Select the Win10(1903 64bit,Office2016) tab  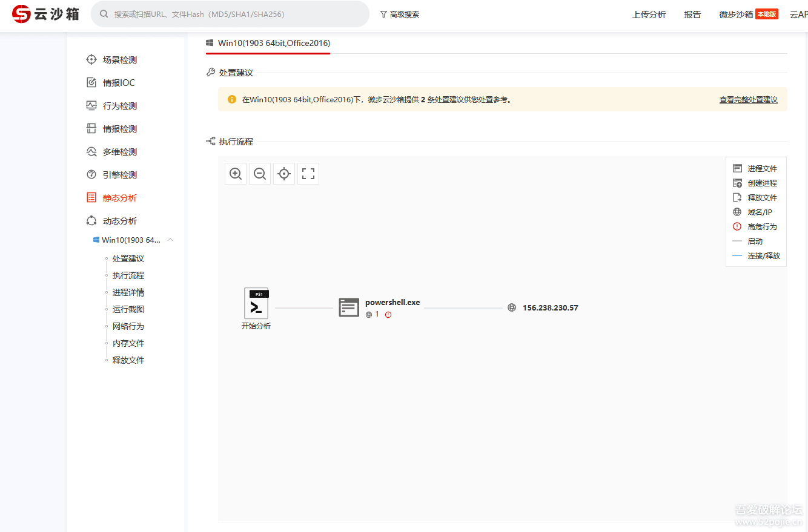[268, 43]
